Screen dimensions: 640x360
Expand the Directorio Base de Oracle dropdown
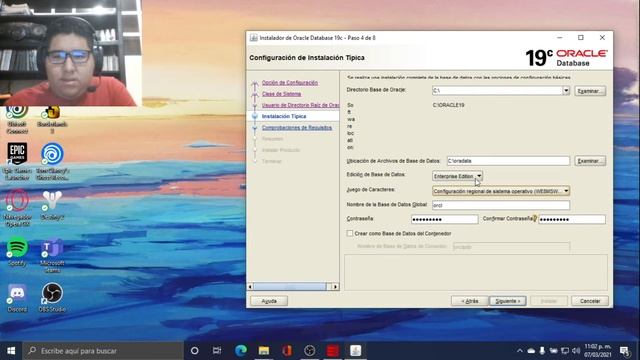(x=566, y=90)
